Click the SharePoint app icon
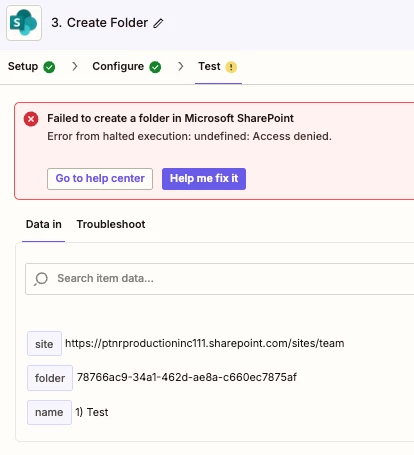Viewport: 414px width, 455px height. click(24, 23)
